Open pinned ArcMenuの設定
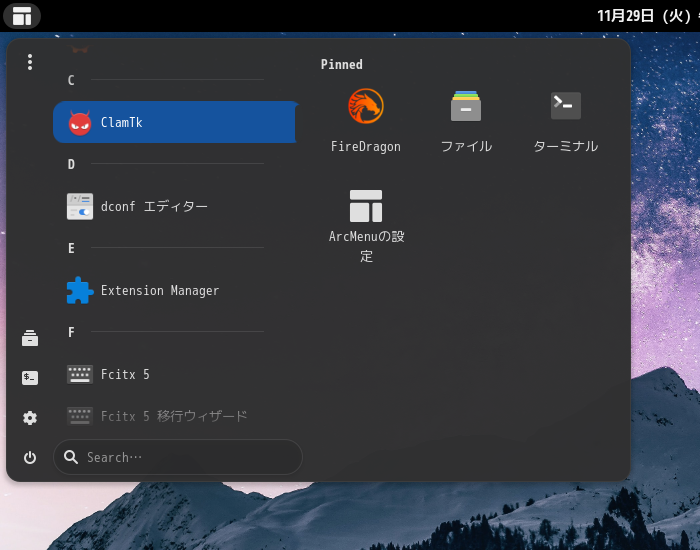This screenshot has width=700, height=550. point(366,225)
